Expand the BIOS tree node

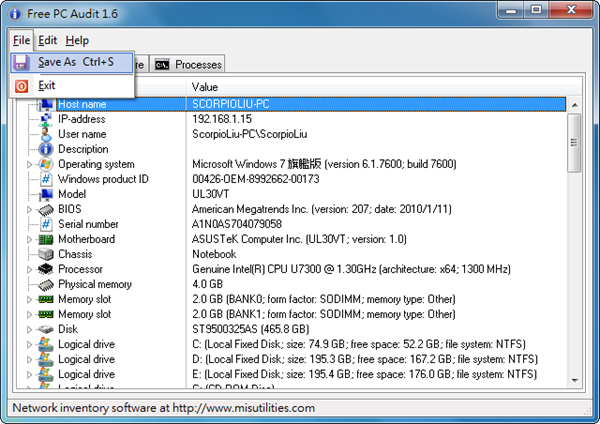[x=29, y=209]
